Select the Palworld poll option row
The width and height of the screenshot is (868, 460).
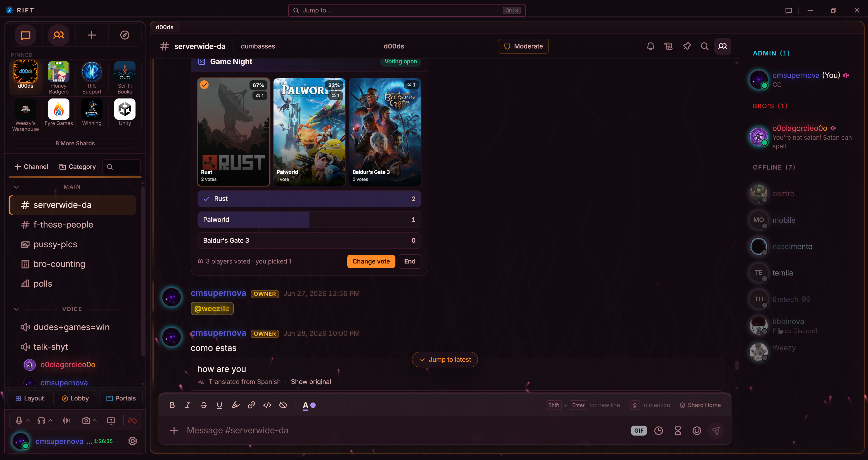309,220
